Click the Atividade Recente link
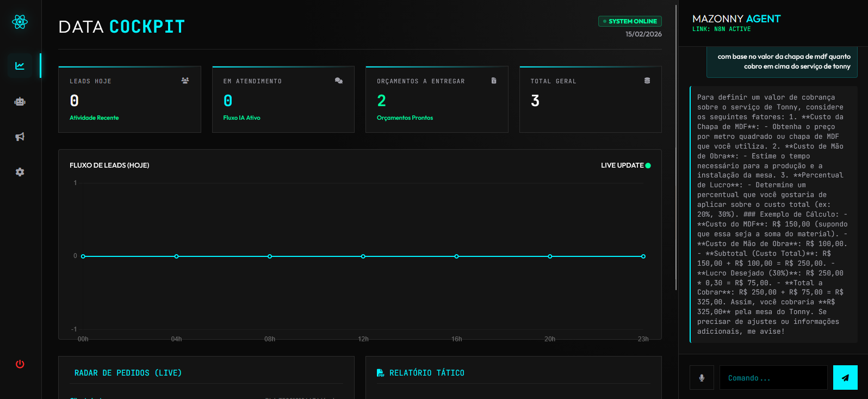 (94, 118)
